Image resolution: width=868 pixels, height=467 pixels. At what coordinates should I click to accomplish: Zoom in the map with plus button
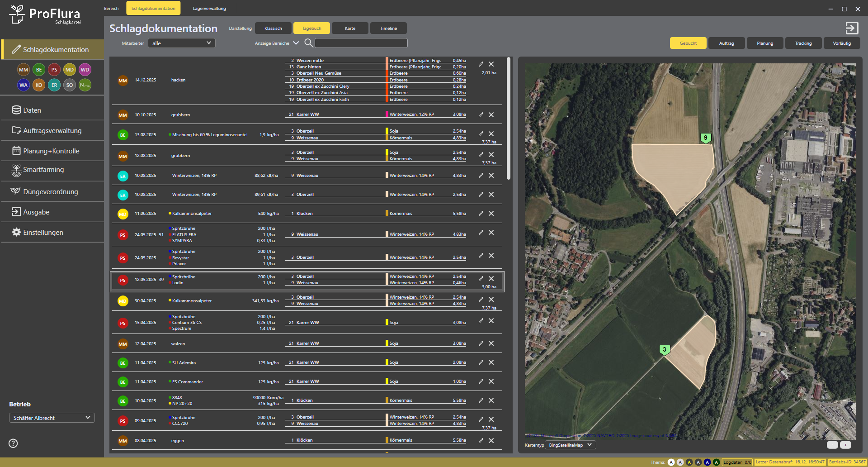click(x=845, y=445)
